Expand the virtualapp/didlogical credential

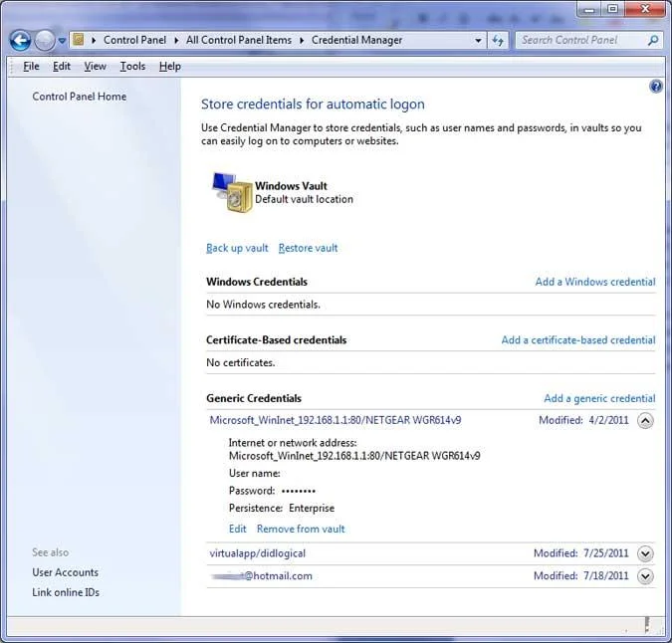coord(645,553)
